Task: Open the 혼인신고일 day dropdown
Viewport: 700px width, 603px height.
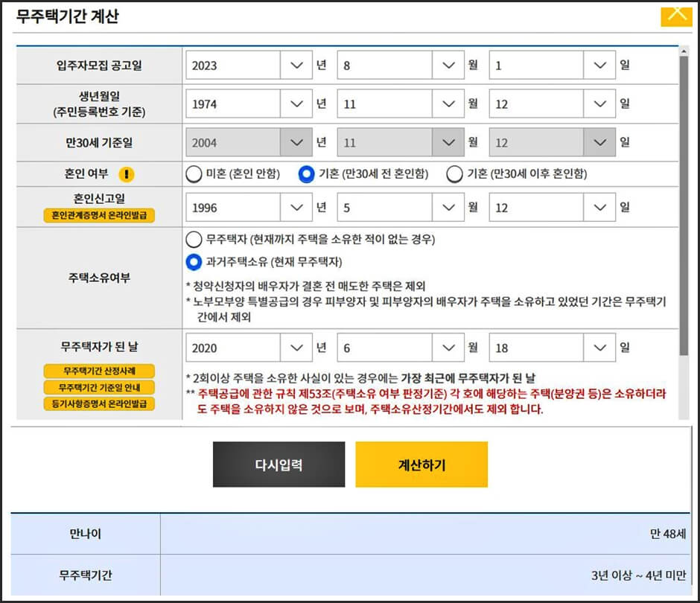Action: 599,208
